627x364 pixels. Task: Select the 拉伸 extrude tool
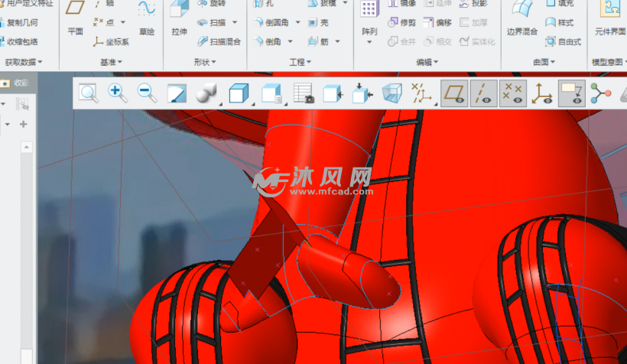[x=179, y=18]
